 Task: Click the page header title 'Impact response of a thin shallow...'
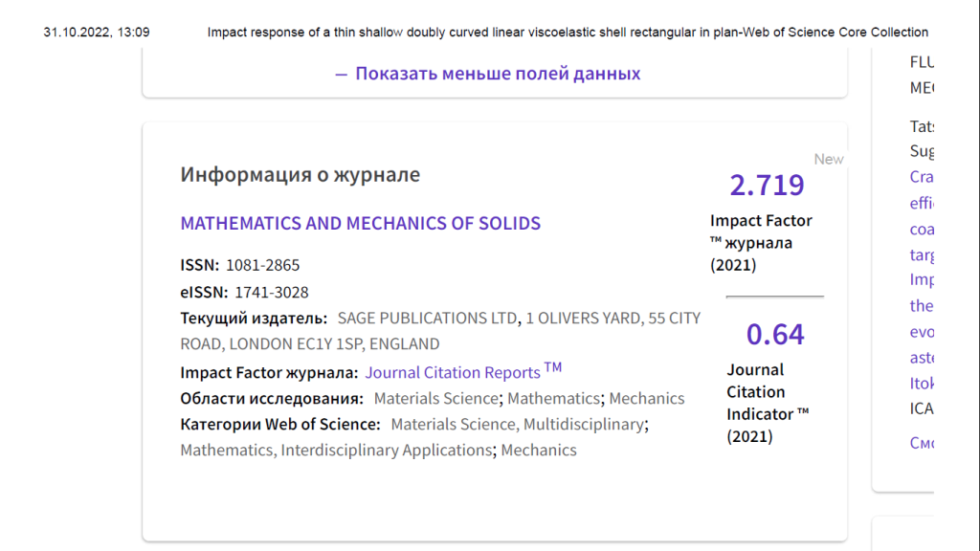point(568,33)
